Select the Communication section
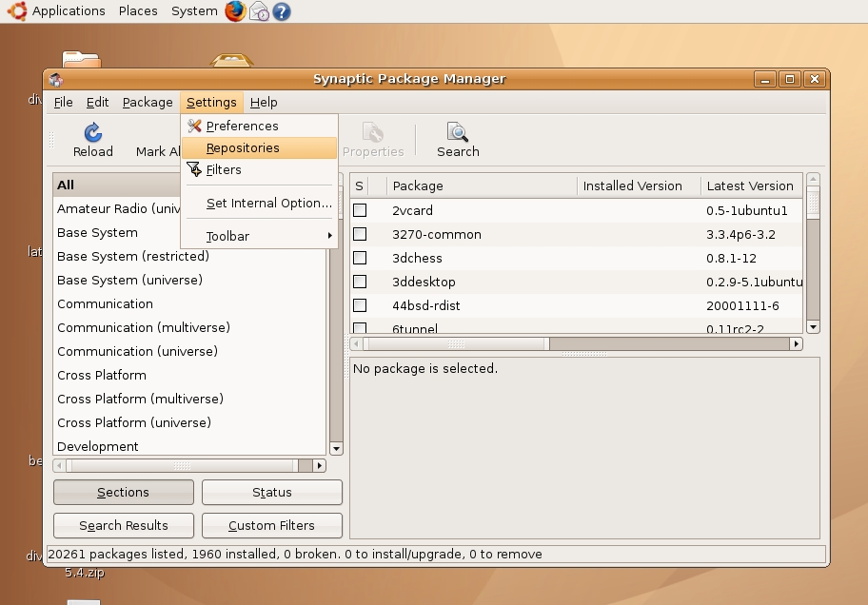Viewport: 868px width, 605px height. 190,303
